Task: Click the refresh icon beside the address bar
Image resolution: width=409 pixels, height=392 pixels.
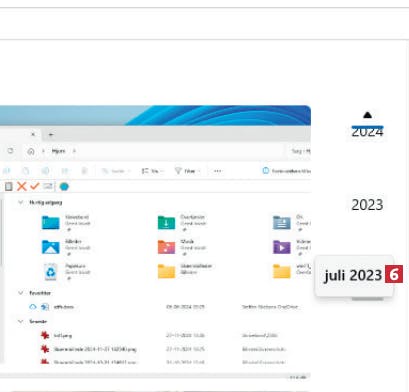Action: pyautogui.click(x=10, y=151)
